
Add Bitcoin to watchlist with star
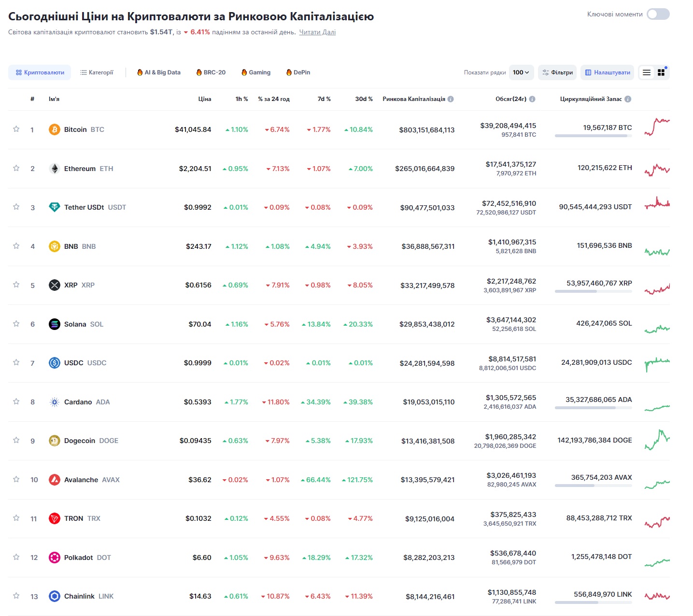[16, 129]
